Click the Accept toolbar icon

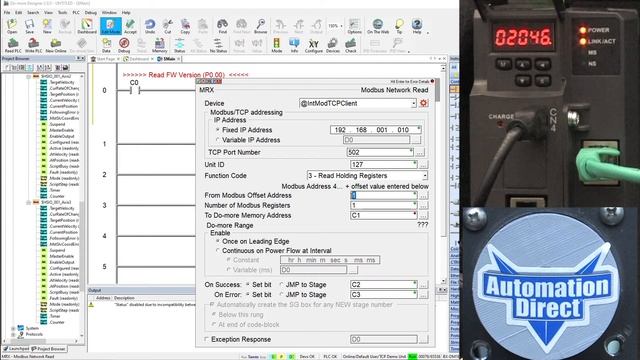[130, 26]
